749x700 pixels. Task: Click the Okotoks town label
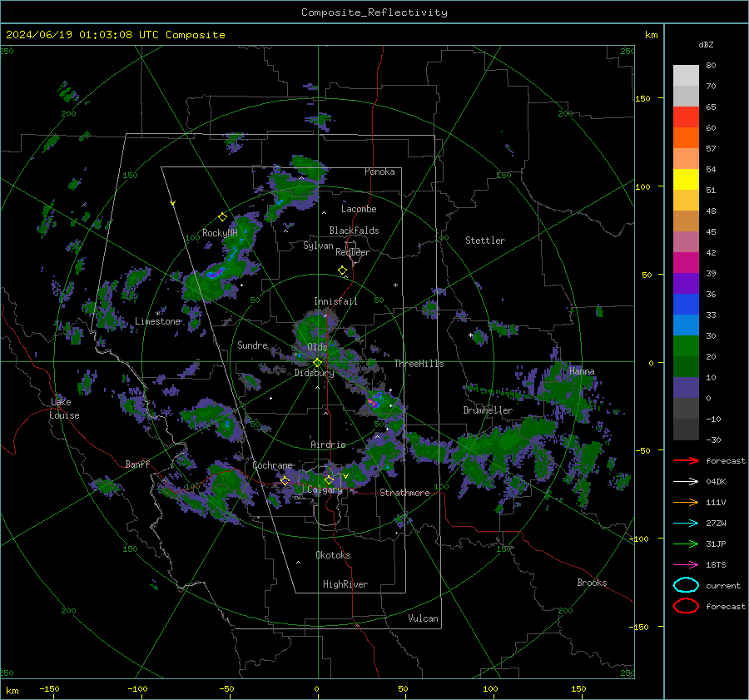coord(333,555)
